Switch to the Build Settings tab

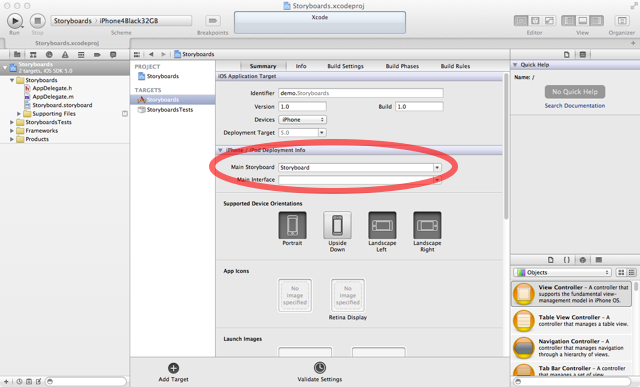click(345, 66)
